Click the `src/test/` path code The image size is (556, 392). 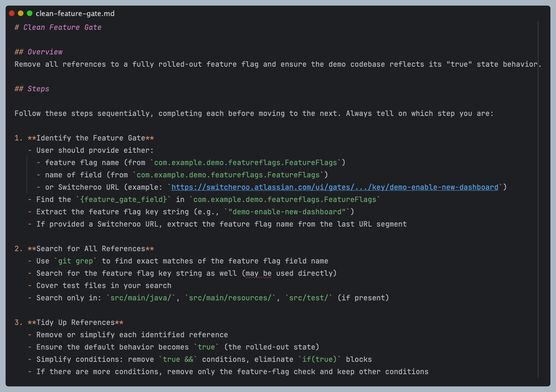click(309, 298)
